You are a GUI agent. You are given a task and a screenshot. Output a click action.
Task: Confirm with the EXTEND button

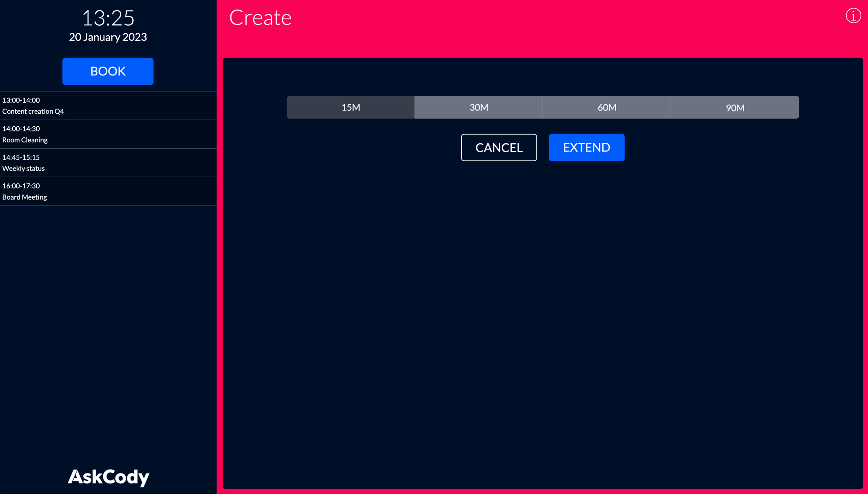coord(586,147)
